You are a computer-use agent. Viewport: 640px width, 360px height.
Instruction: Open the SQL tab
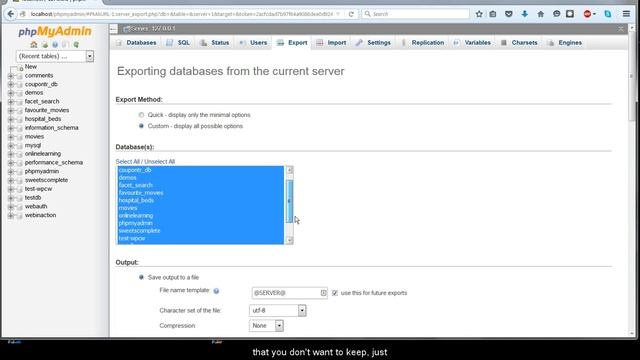(x=178, y=43)
